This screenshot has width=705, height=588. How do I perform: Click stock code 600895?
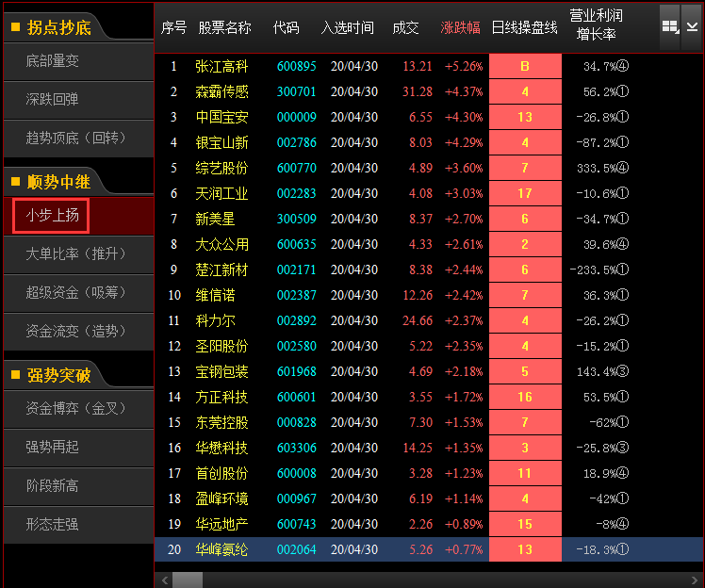[x=296, y=67]
